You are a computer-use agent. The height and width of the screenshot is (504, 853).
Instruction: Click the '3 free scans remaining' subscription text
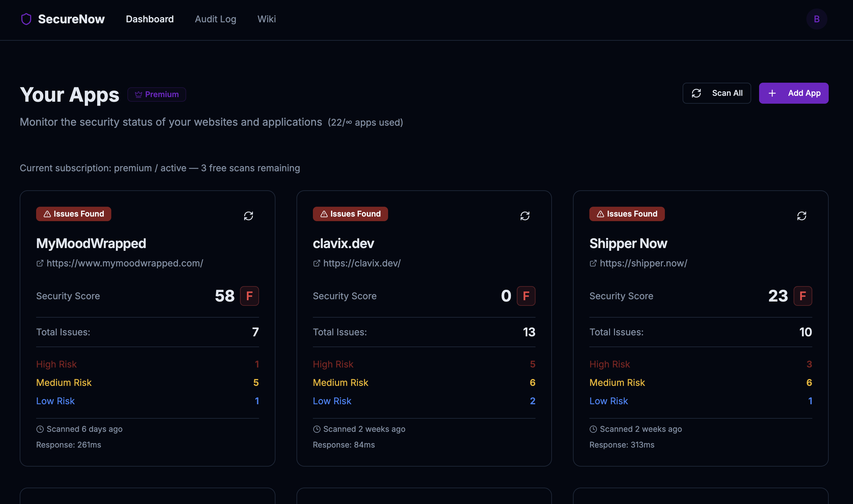(x=250, y=168)
